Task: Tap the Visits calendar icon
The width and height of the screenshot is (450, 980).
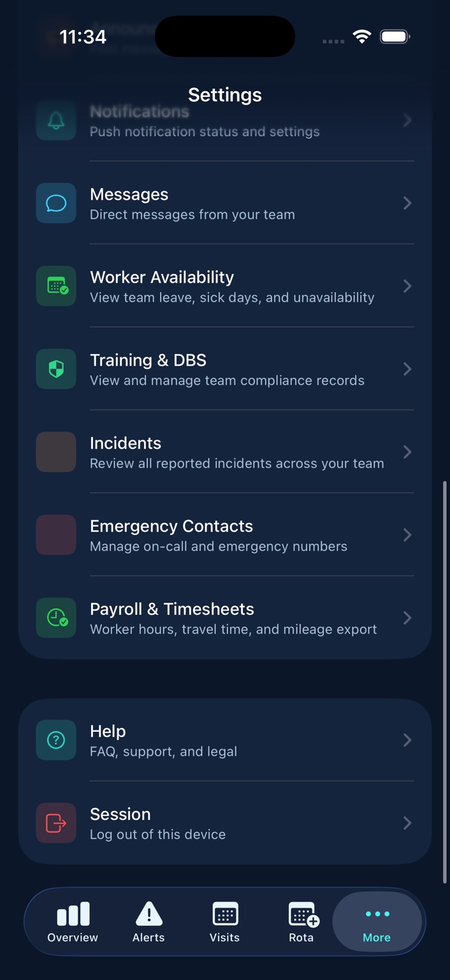Action: (x=225, y=914)
